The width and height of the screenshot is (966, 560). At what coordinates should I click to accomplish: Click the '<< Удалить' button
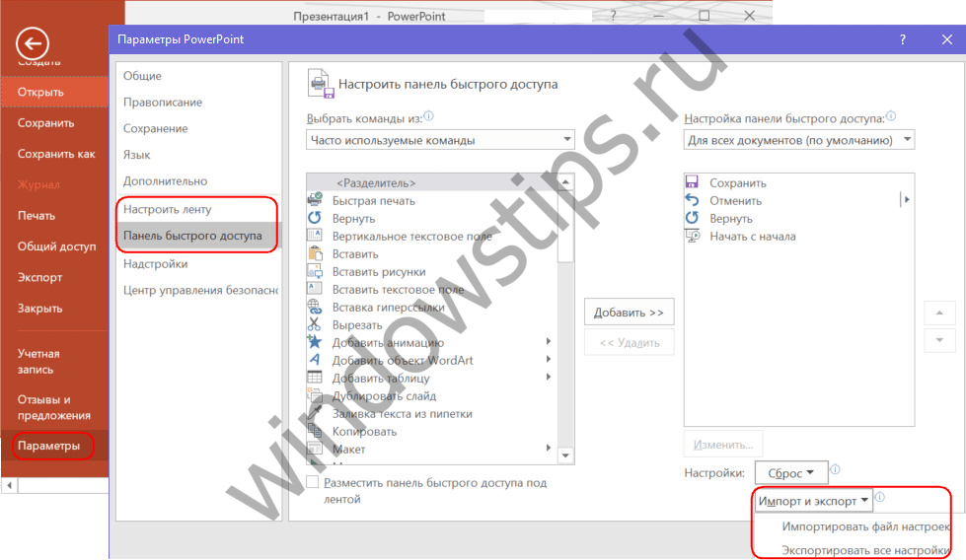pos(629,342)
